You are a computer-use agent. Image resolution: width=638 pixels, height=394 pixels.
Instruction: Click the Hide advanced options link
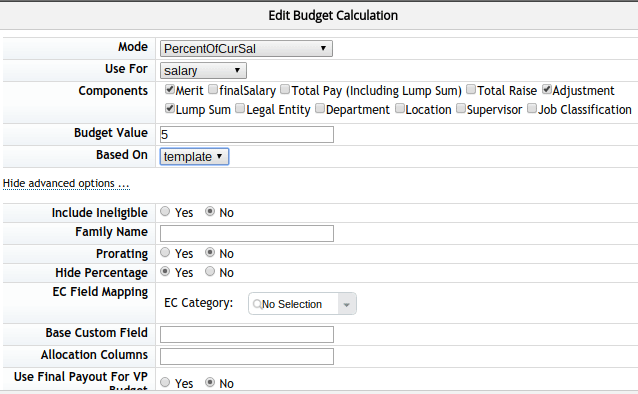[66, 184]
